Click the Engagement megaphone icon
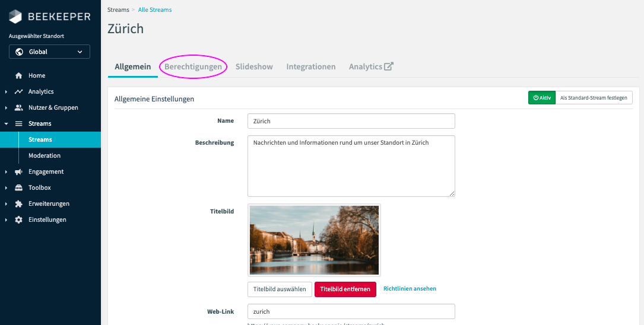Viewport: 644px width, 325px height. pyautogui.click(x=18, y=172)
